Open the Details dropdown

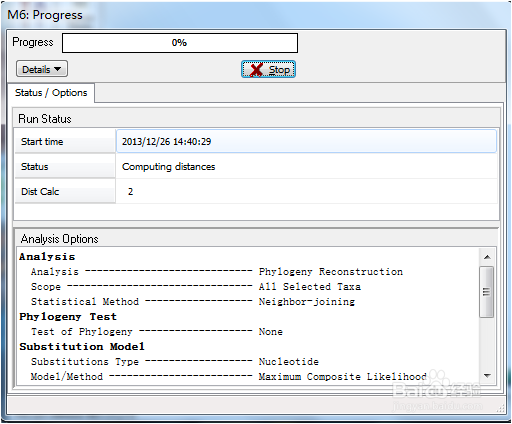coord(42,69)
